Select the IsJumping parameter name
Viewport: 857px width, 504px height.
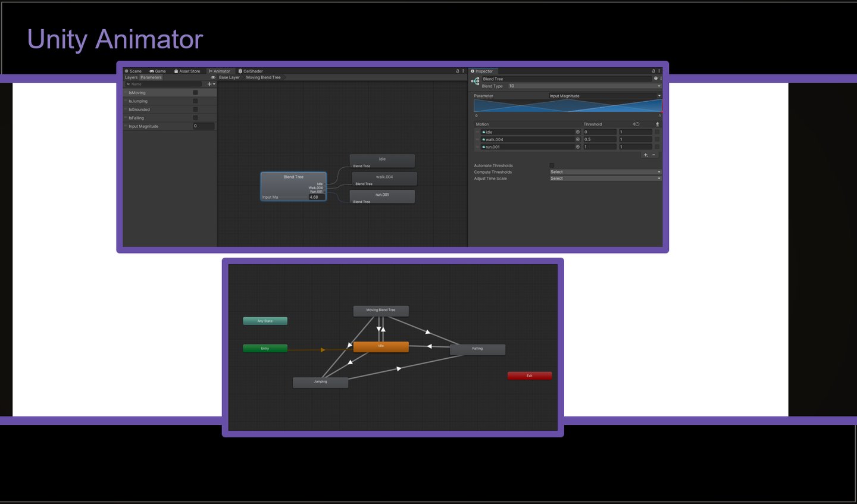pyautogui.click(x=138, y=101)
